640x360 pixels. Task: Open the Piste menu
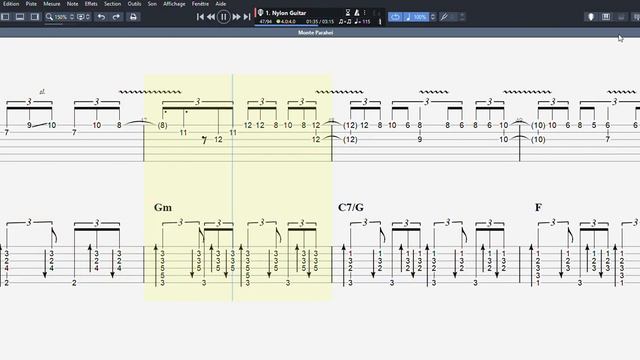pyautogui.click(x=31, y=4)
